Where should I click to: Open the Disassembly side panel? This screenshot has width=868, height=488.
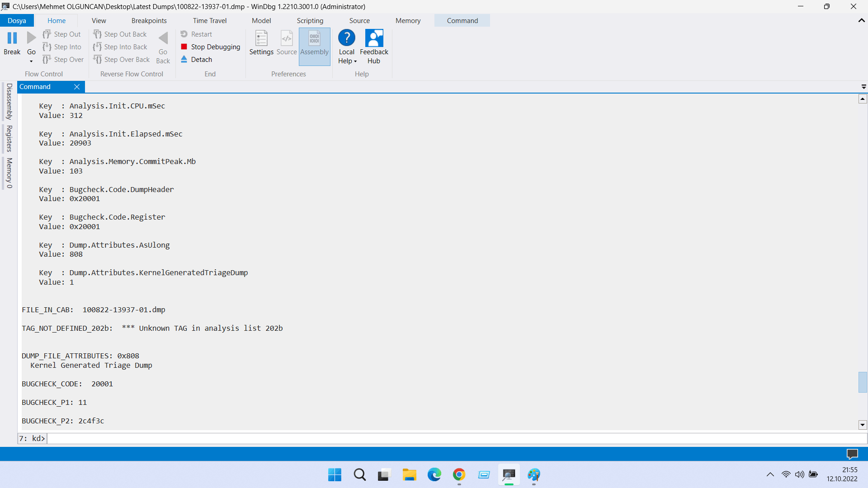click(x=9, y=101)
